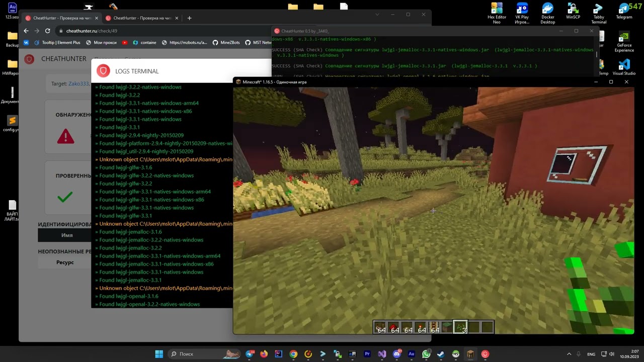
Task: Click the Имя table column header
Action: click(67, 235)
